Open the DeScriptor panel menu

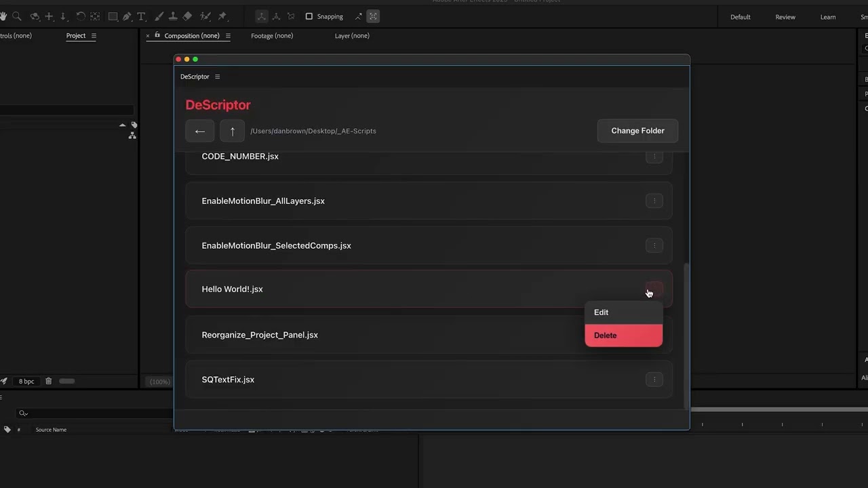[x=217, y=77]
